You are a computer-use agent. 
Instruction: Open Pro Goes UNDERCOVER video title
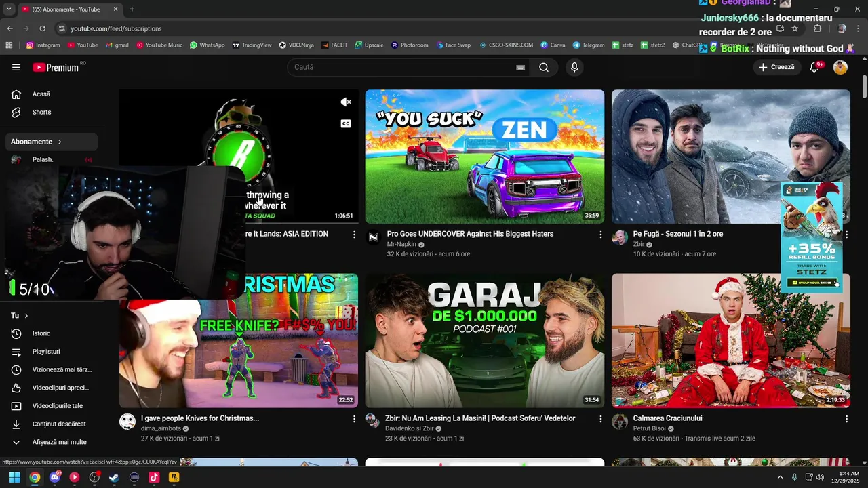[x=470, y=234]
